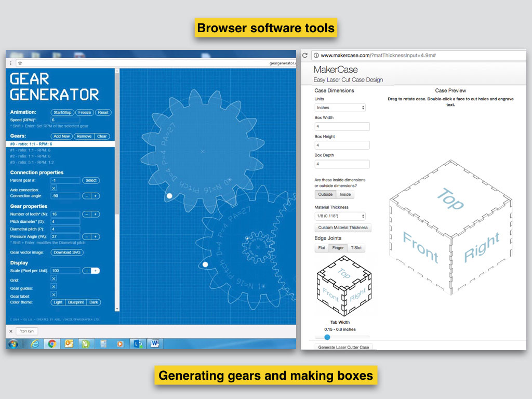Viewport: 532px width, 399px height.
Task: Close the download bar with X
Action: 11,331
